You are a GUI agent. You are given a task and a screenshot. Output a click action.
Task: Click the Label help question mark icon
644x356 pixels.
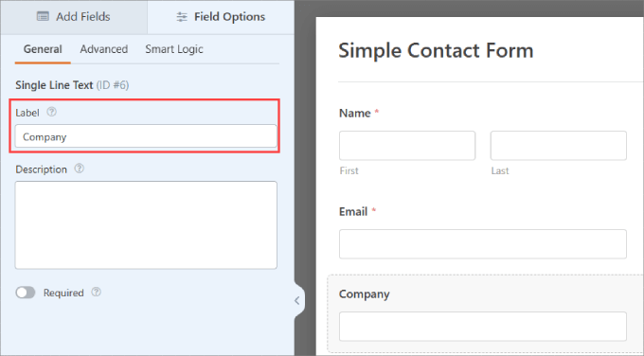pos(51,112)
